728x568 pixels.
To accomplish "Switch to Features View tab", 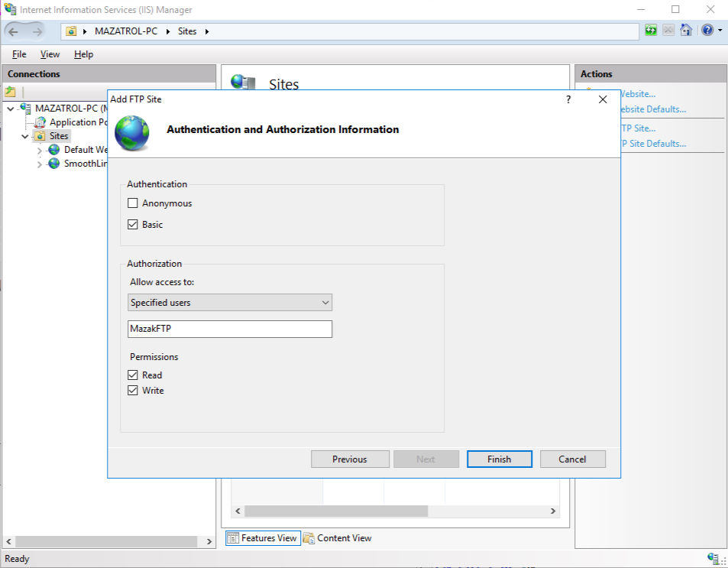I will point(264,538).
